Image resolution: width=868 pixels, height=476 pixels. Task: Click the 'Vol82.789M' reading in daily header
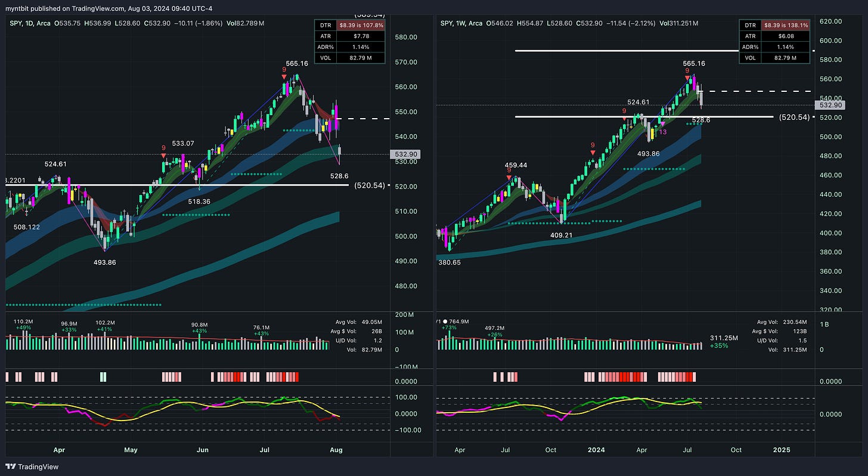(x=244, y=23)
